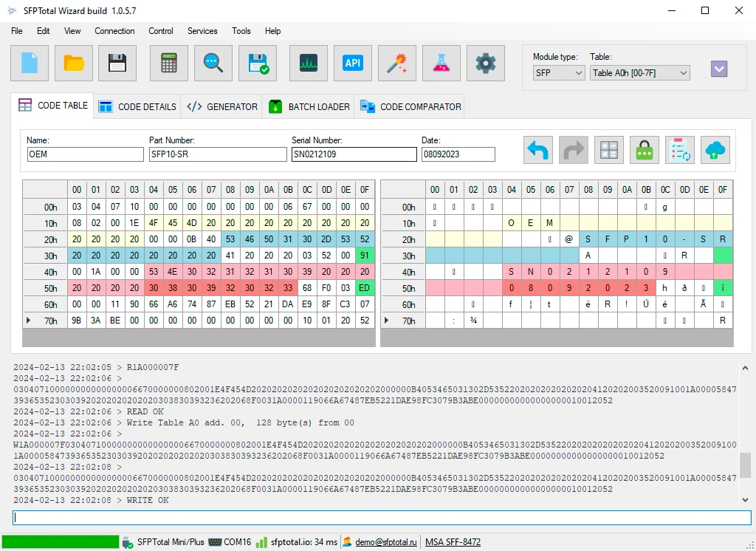The image size is (756, 551).
Task: Select the CODE TABLE tab
Action: pyautogui.click(x=52, y=105)
